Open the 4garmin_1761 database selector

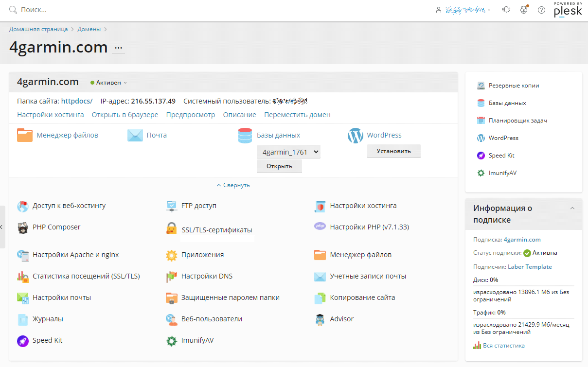click(289, 152)
